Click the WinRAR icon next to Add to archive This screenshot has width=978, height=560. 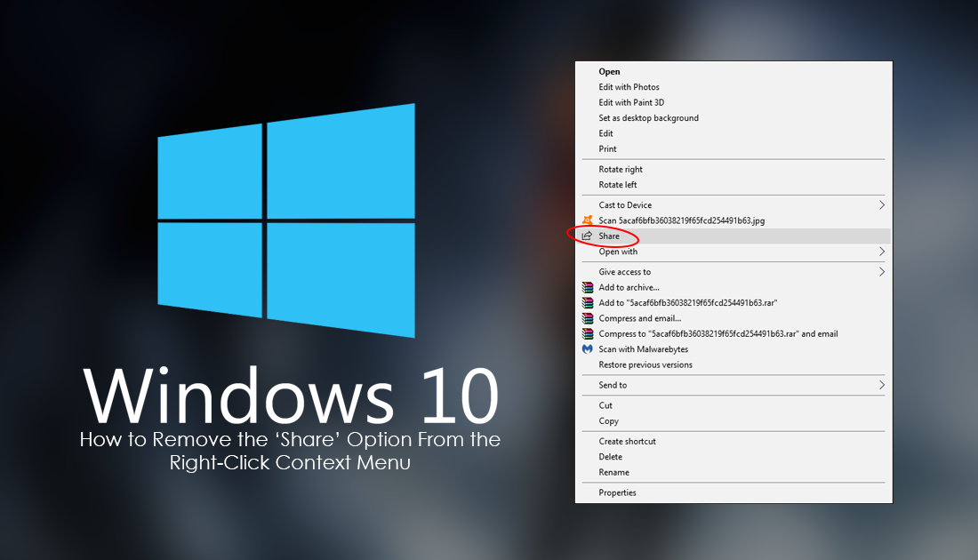click(588, 287)
